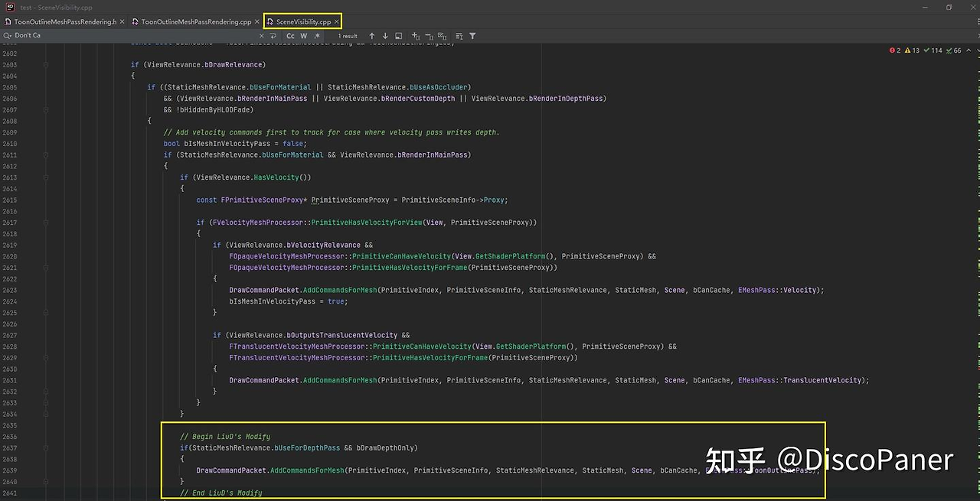This screenshot has width=980, height=501.
Task: Show the 66 typo inspections
Action: pyautogui.click(x=953, y=50)
